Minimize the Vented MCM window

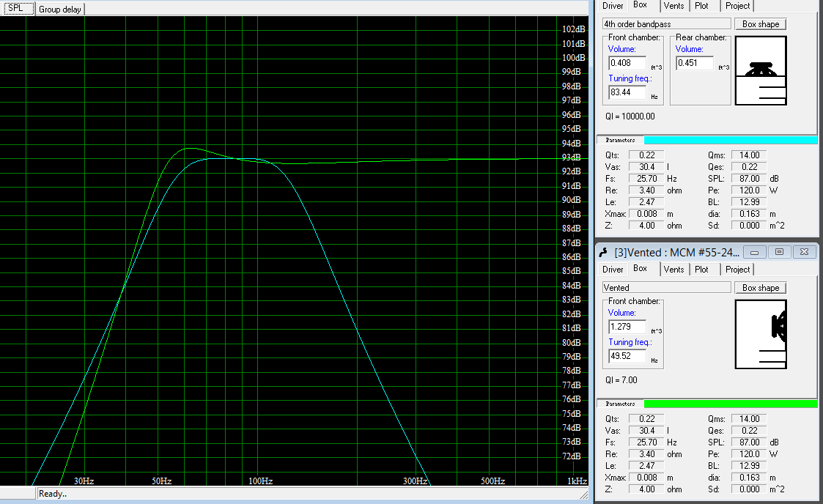click(x=754, y=252)
